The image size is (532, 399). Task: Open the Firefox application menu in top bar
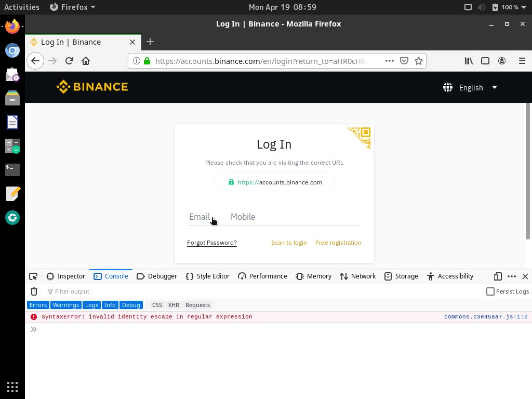coord(73,7)
